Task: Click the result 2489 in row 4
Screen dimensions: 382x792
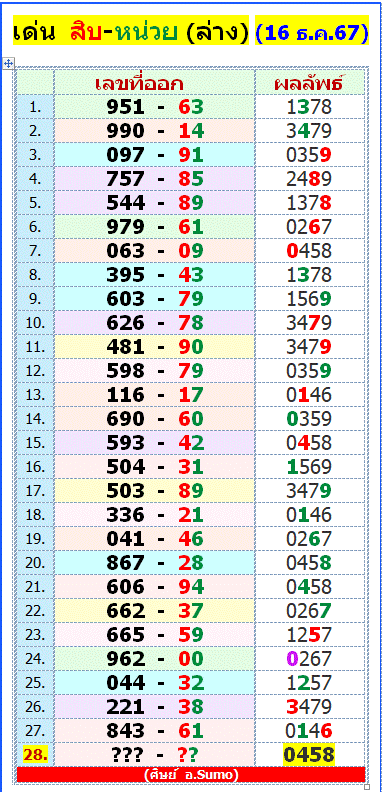Action: click(309, 179)
